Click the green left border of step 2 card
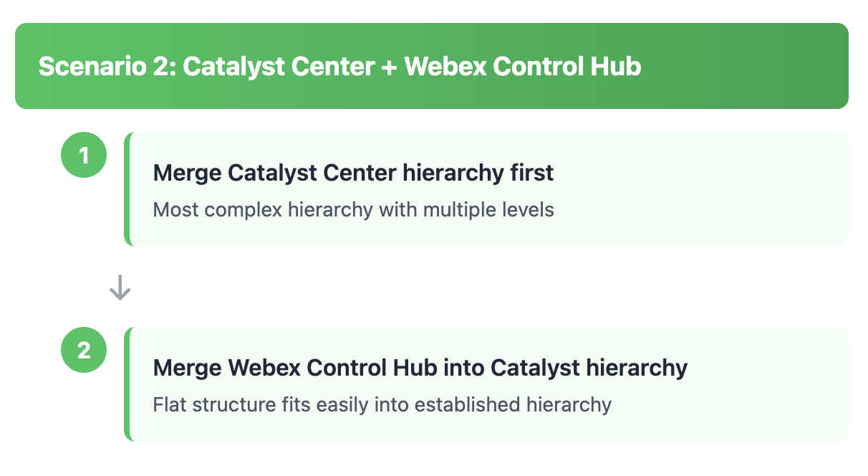The image size is (868, 476). [127, 384]
